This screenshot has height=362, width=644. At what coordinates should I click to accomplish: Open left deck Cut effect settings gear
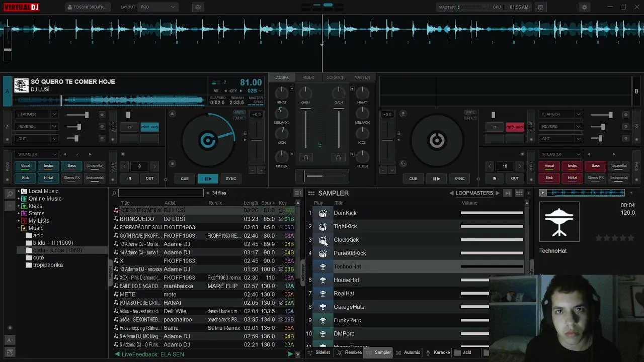(x=102, y=139)
